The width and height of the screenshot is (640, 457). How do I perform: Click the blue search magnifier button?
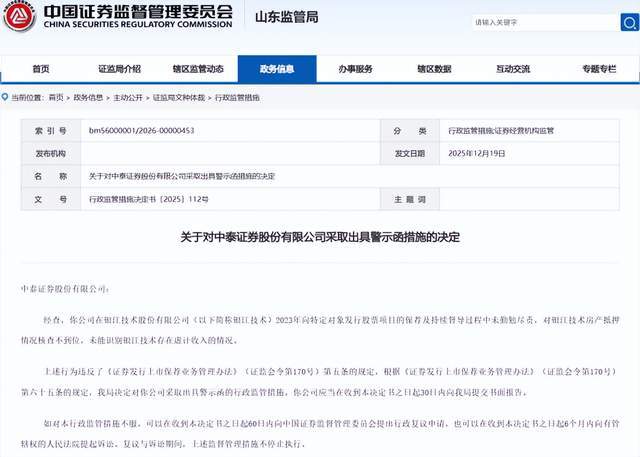(630, 22)
